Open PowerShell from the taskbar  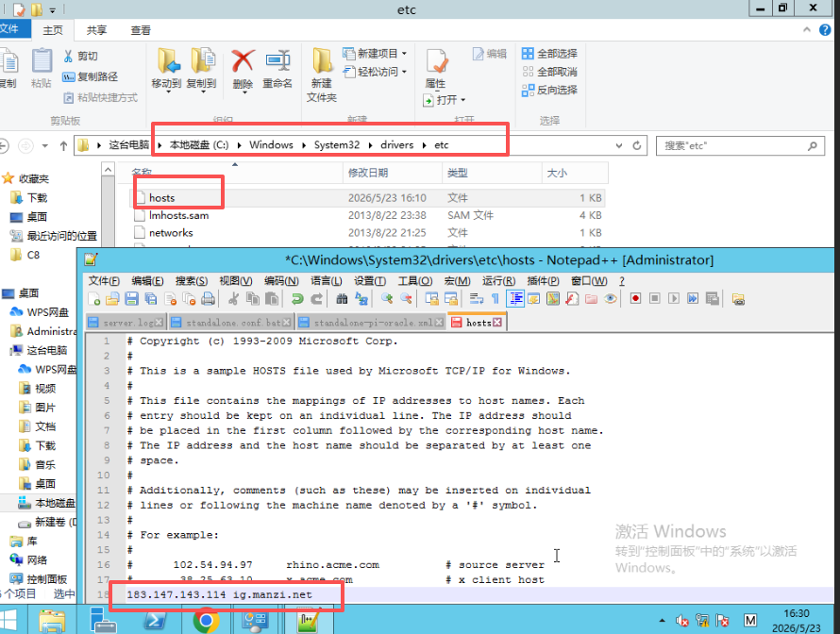pyautogui.click(x=155, y=621)
